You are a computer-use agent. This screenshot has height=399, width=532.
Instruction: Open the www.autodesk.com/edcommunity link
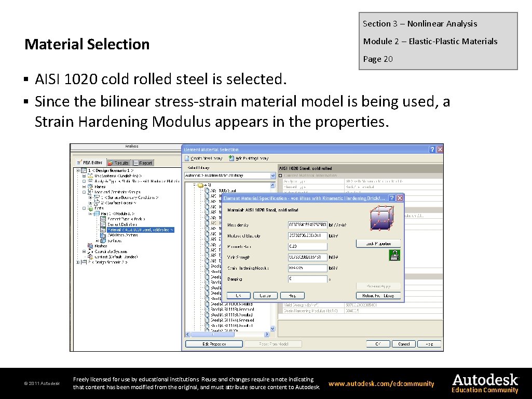[x=381, y=384]
